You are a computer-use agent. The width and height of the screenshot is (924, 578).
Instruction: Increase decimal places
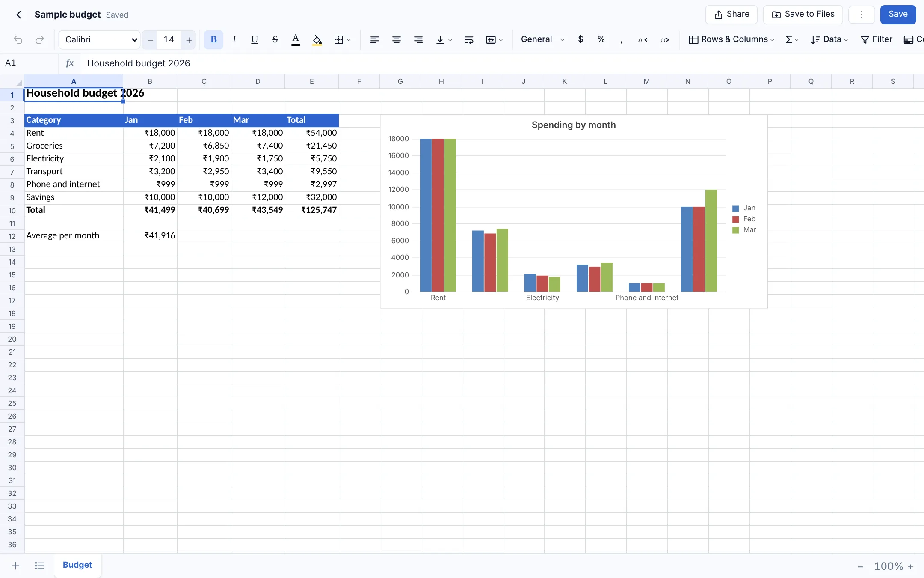pos(664,40)
